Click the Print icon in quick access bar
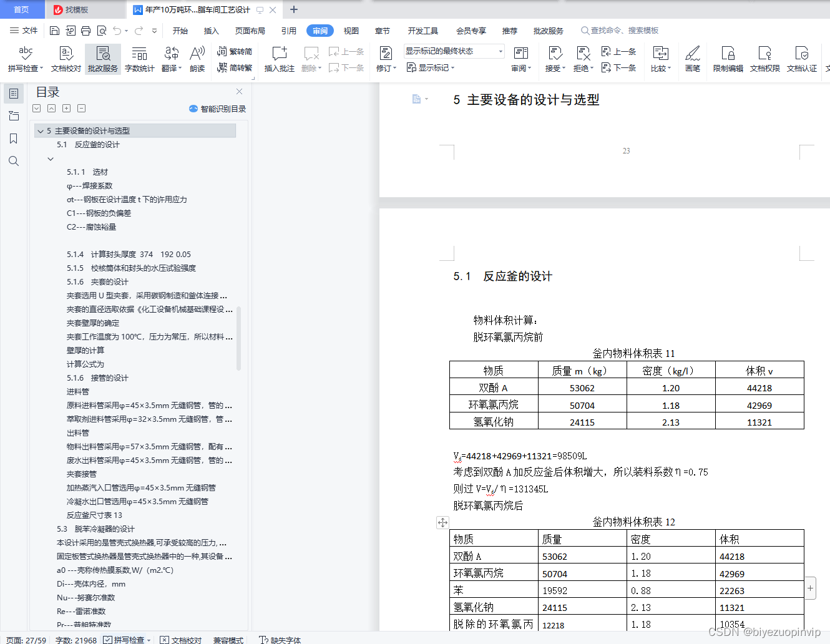 point(85,31)
